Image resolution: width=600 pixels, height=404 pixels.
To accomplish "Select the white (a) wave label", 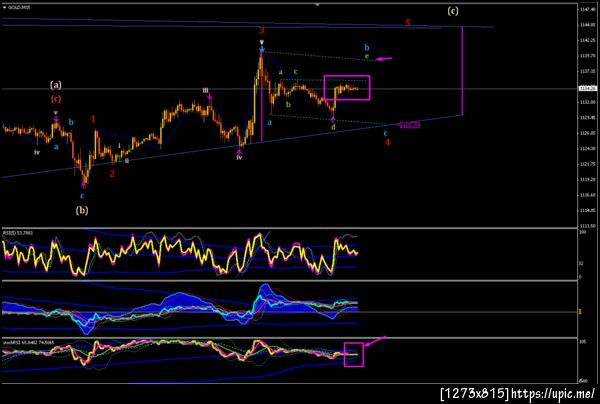I will click(x=55, y=85).
